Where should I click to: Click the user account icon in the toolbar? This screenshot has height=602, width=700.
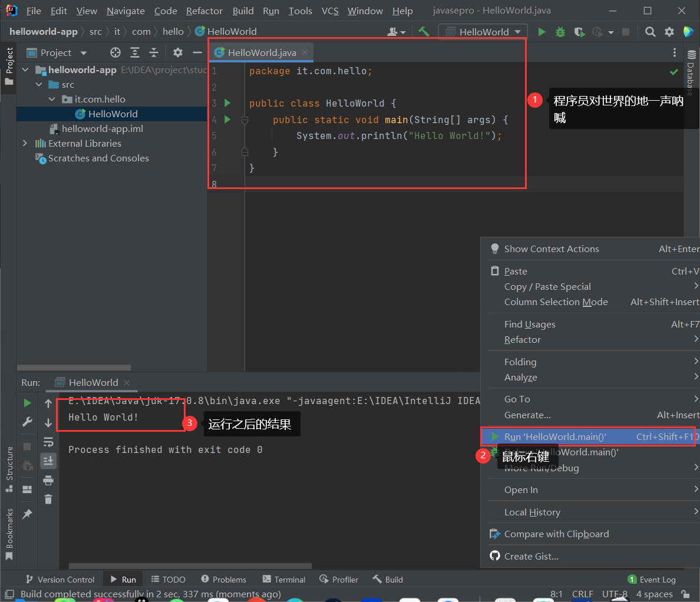coord(396,32)
